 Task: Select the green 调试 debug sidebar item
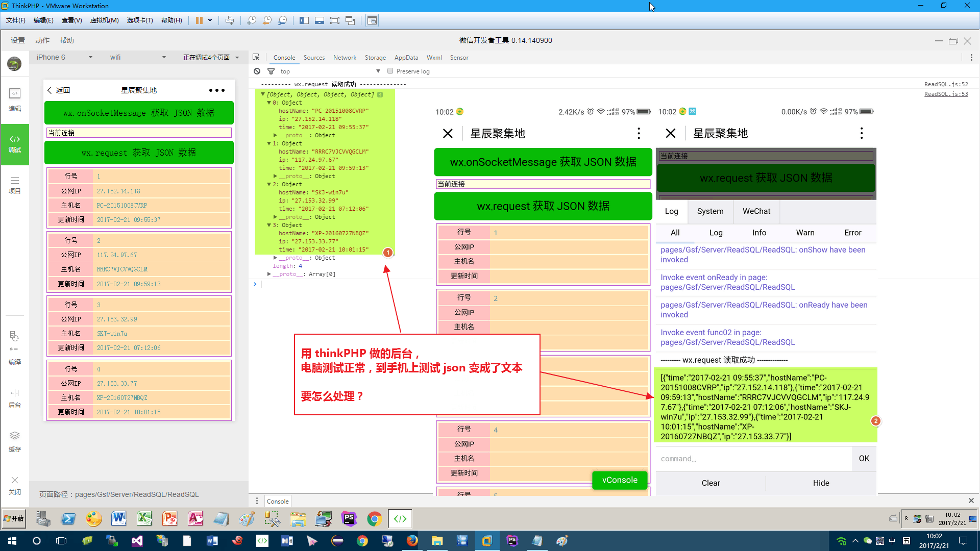15,144
